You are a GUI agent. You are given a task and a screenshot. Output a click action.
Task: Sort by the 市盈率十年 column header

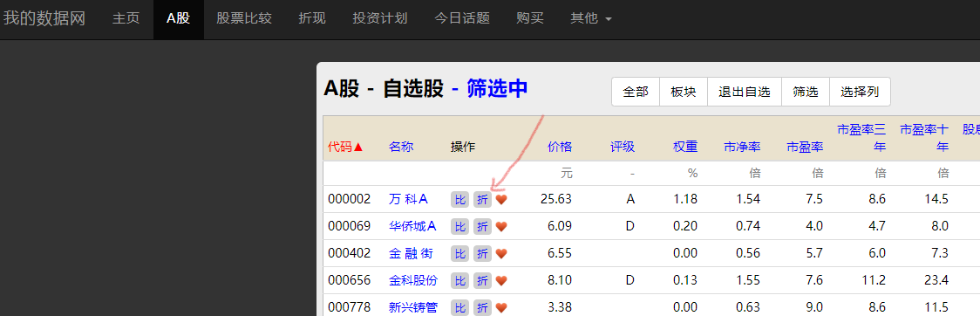(x=924, y=138)
